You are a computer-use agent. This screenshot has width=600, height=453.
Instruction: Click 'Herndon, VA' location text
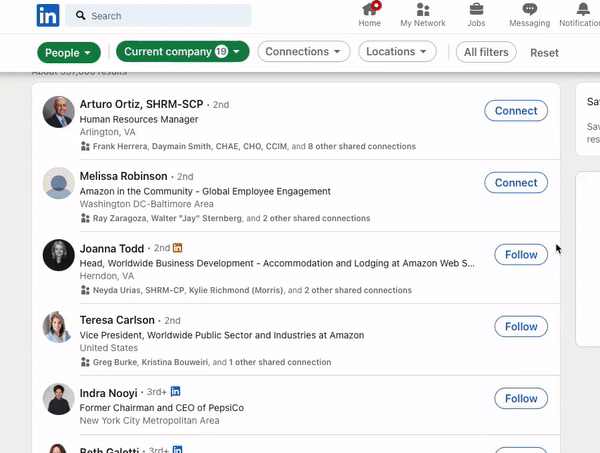tap(107, 276)
